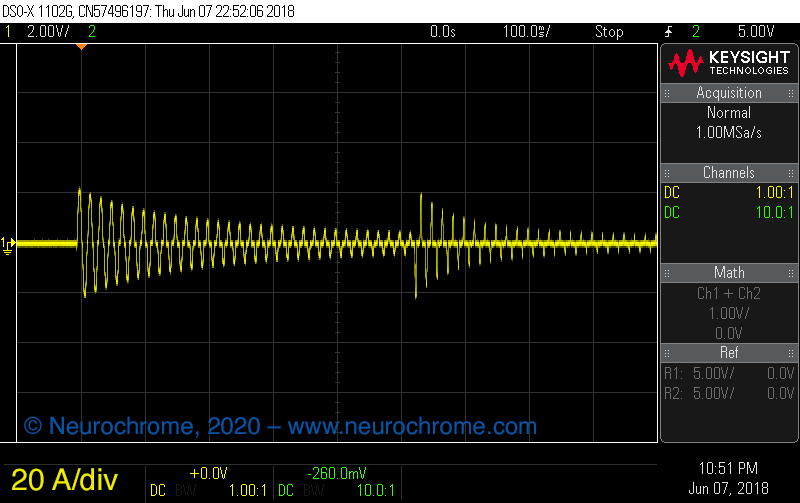Click the grip handle left of Acquisition header
This screenshot has width=800, height=503.
667,93
